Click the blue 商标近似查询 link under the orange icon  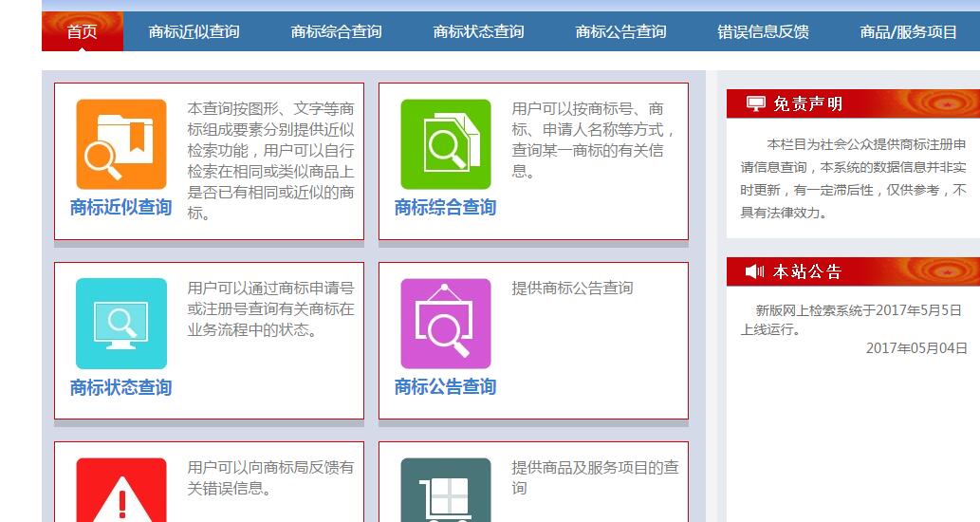pyautogui.click(x=120, y=207)
